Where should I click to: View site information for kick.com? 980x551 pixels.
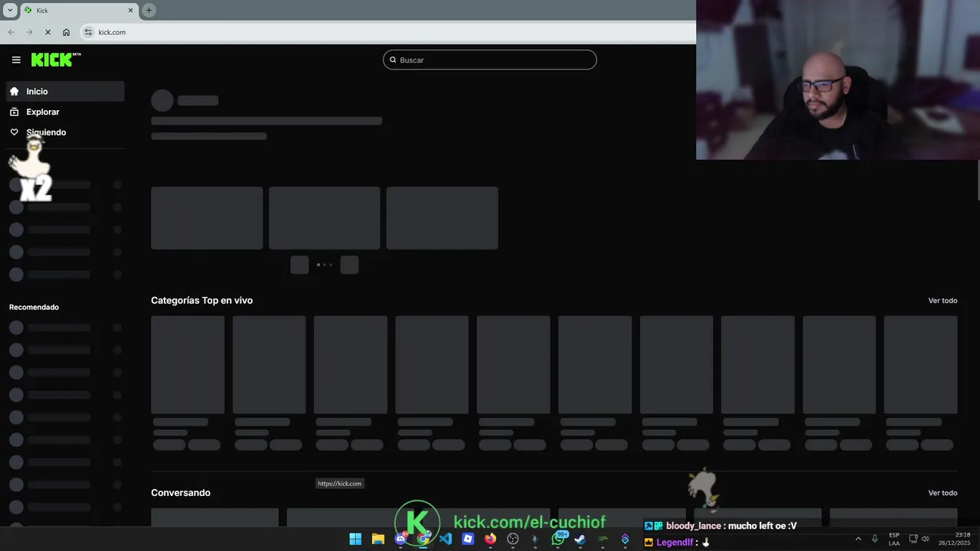click(x=88, y=32)
